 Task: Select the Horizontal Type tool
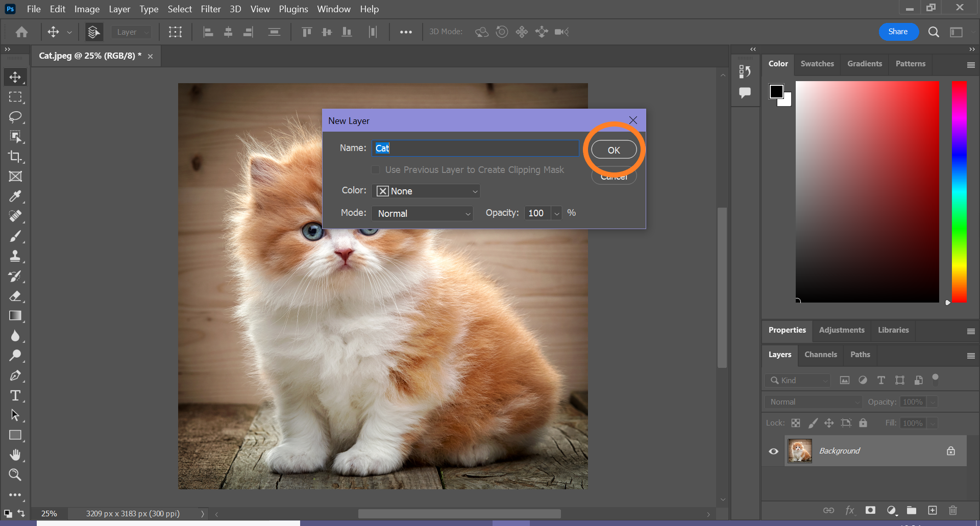[15, 395]
